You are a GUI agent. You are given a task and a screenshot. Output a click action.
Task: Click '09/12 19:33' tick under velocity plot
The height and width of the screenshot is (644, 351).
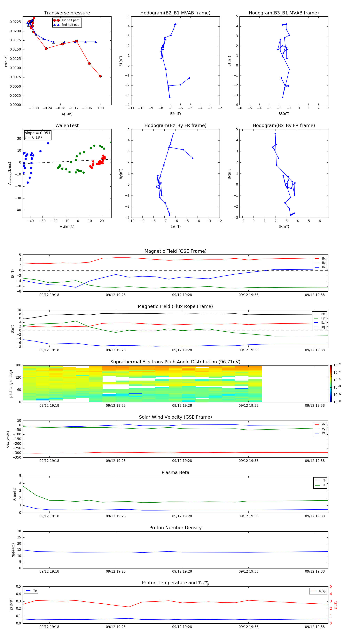[249, 461]
